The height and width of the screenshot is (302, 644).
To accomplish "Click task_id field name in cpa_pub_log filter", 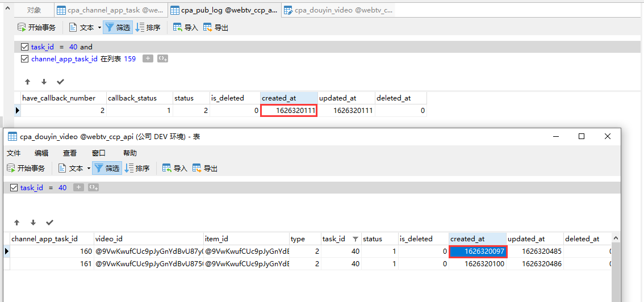I will 43,47.
